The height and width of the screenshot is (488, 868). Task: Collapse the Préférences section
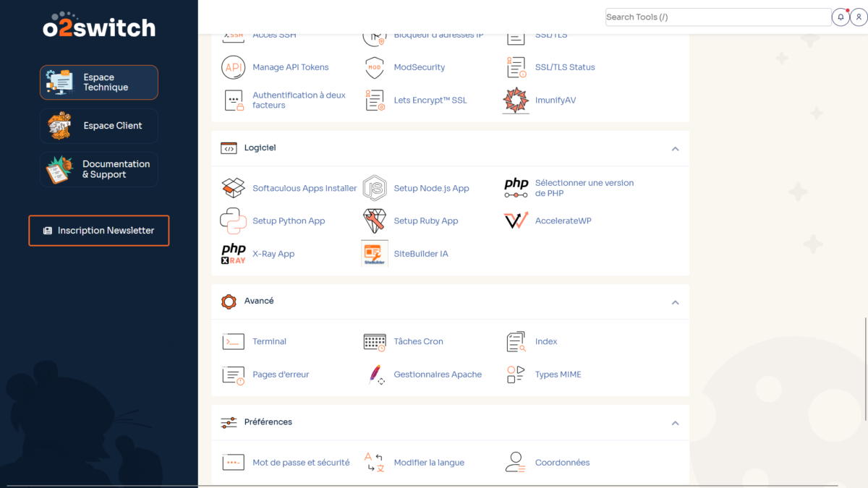pyautogui.click(x=675, y=424)
